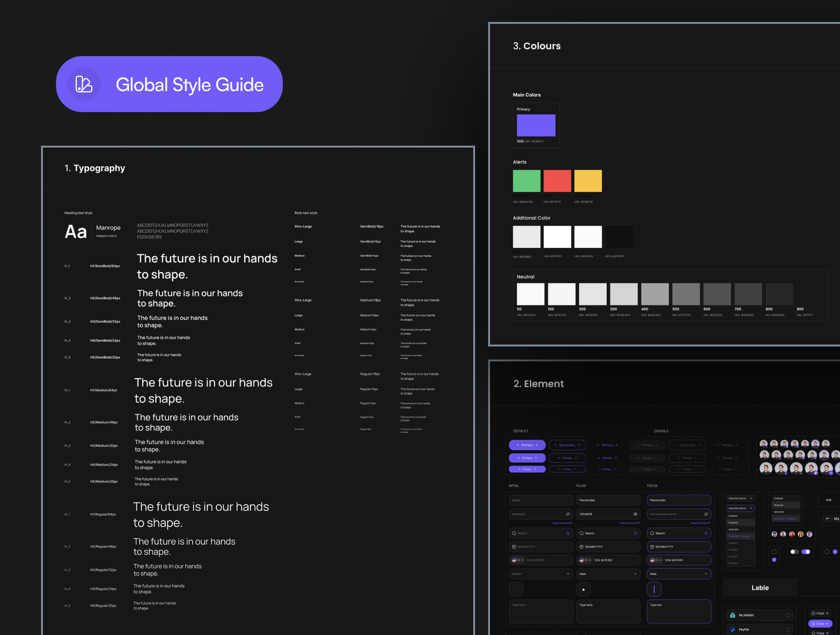Expand the Initial Gender dropdown
840x635 pixels.
click(541, 574)
